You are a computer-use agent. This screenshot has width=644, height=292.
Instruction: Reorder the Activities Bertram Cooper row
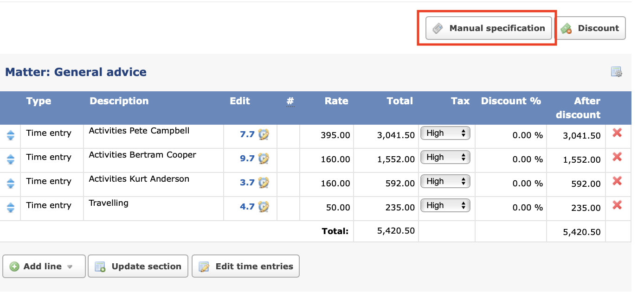pyautogui.click(x=11, y=159)
